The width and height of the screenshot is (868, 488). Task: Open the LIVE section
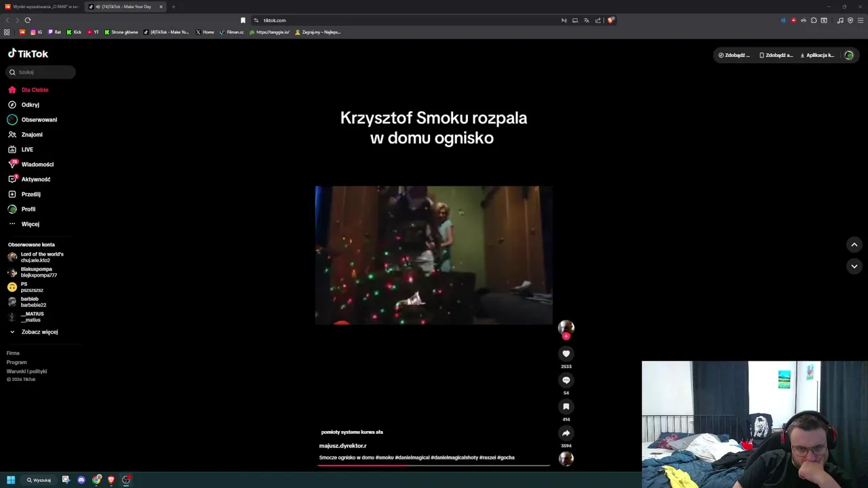20,149
